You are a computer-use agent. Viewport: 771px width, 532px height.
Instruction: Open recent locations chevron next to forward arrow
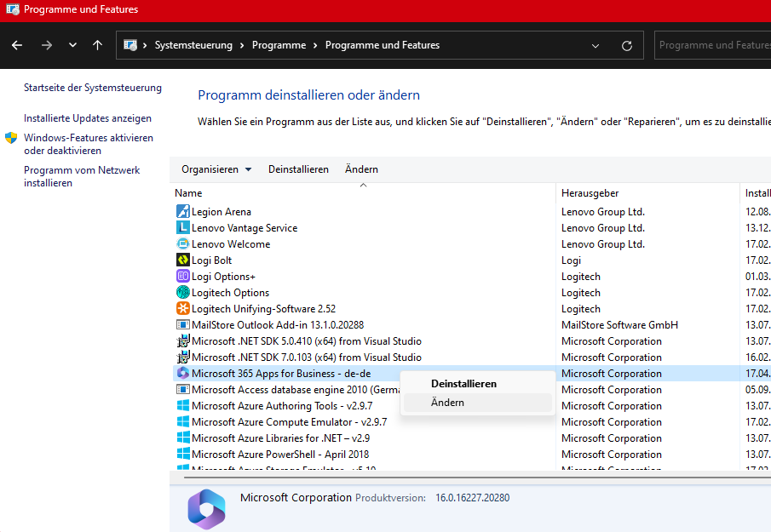[x=72, y=45]
